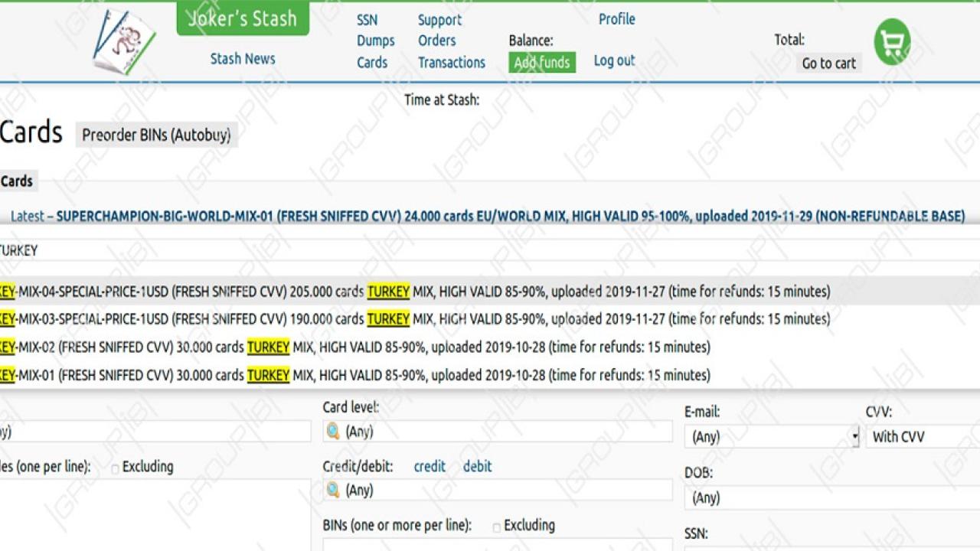Open the Transactions page
The height and width of the screenshot is (551, 980).
(x=451, y=62)
